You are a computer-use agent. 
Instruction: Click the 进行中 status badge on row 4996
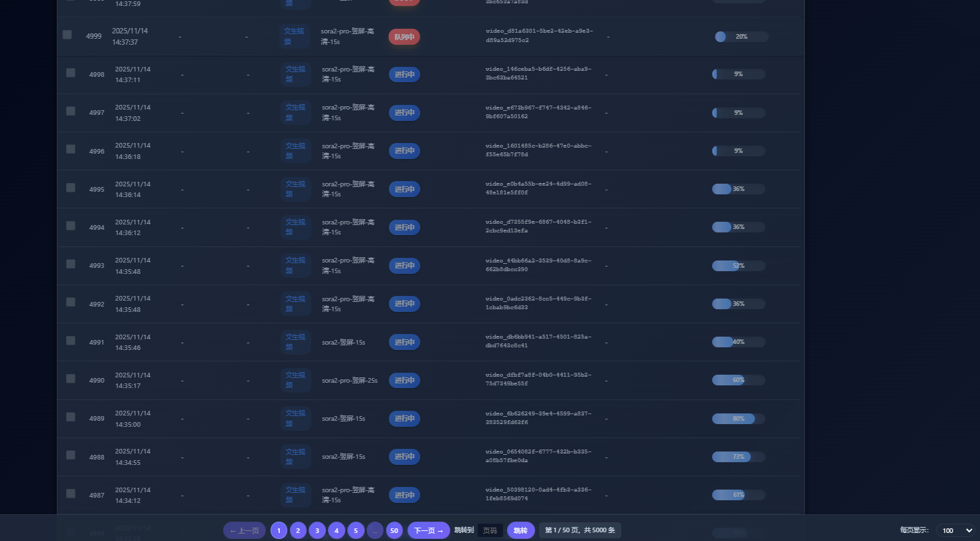(x=404, y=151)
